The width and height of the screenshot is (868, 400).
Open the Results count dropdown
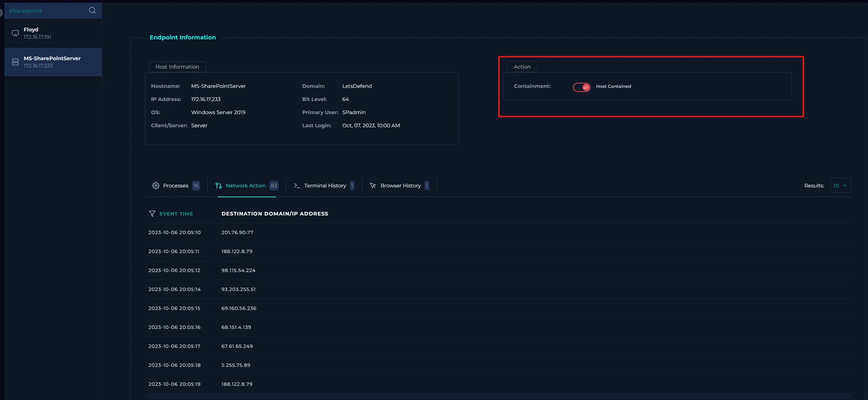(840, 186)
